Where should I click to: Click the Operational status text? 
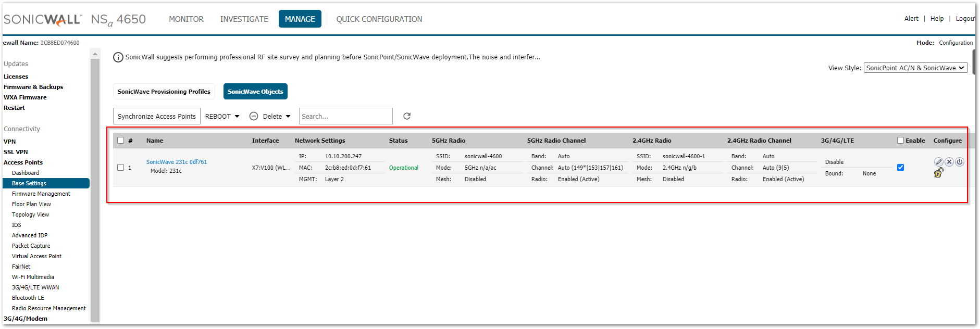coord(404,168)
